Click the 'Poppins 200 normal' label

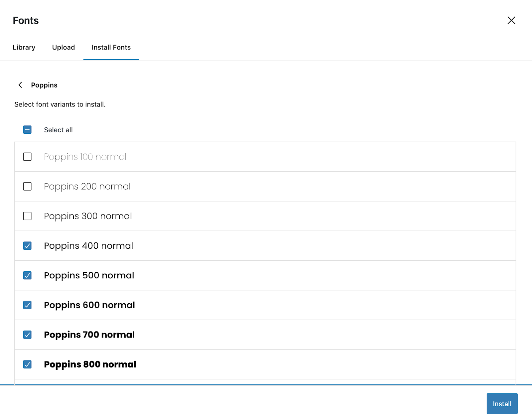pos(87,186)
